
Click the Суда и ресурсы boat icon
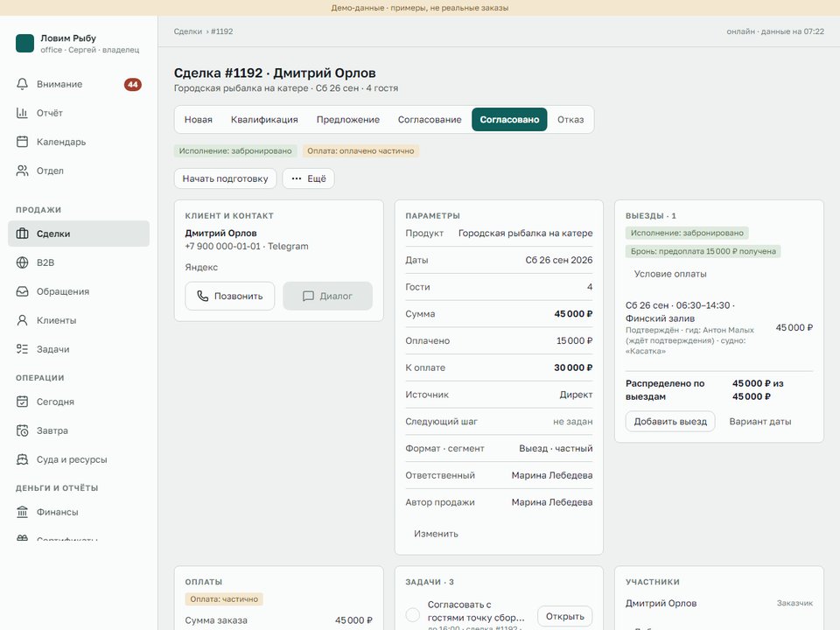pos(22,459)
